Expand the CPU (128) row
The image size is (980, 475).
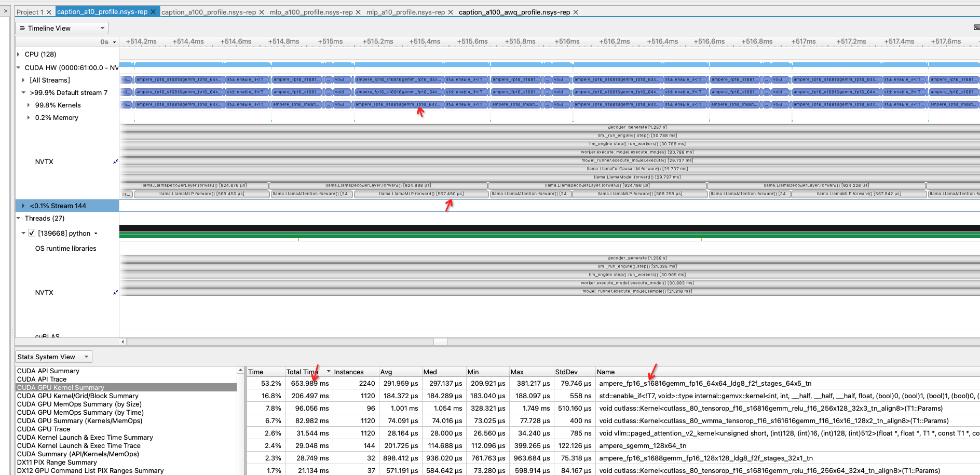coord(19,54)
